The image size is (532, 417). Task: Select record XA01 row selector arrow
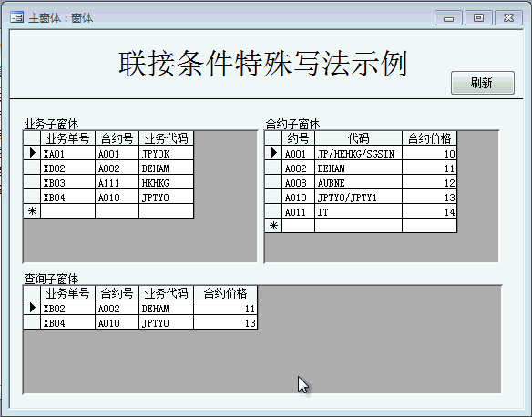[x=32, y=153]
